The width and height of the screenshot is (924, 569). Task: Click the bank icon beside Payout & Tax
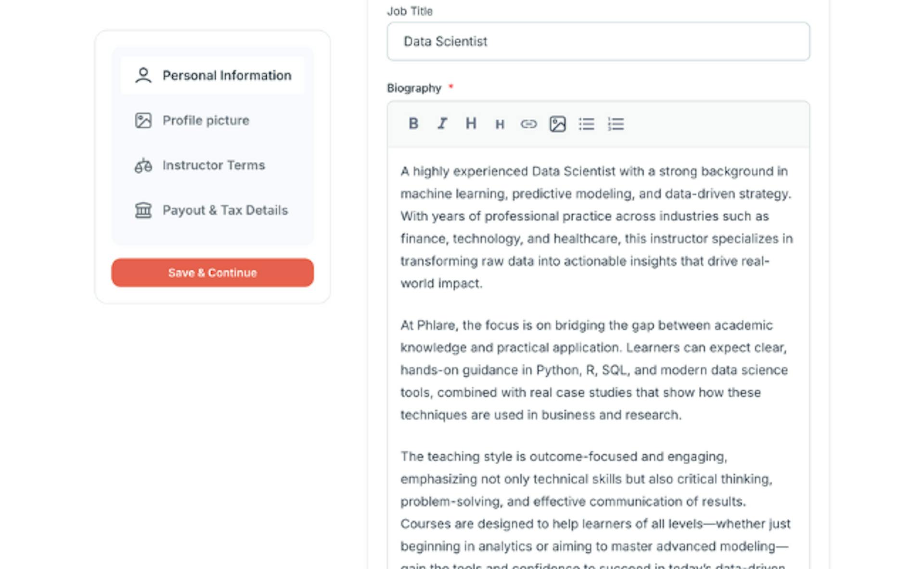(x=143, y=210)
